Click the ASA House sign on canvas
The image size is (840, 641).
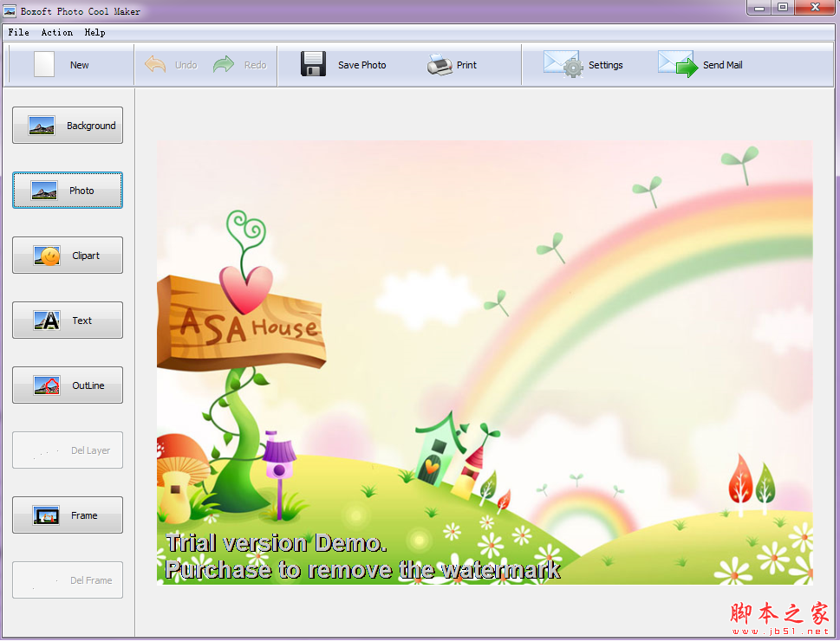pyautogui.click(x=242, y=323)
